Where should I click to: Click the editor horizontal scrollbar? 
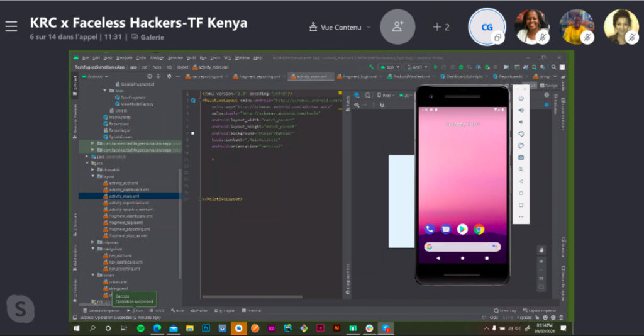[x=252, y=296]
